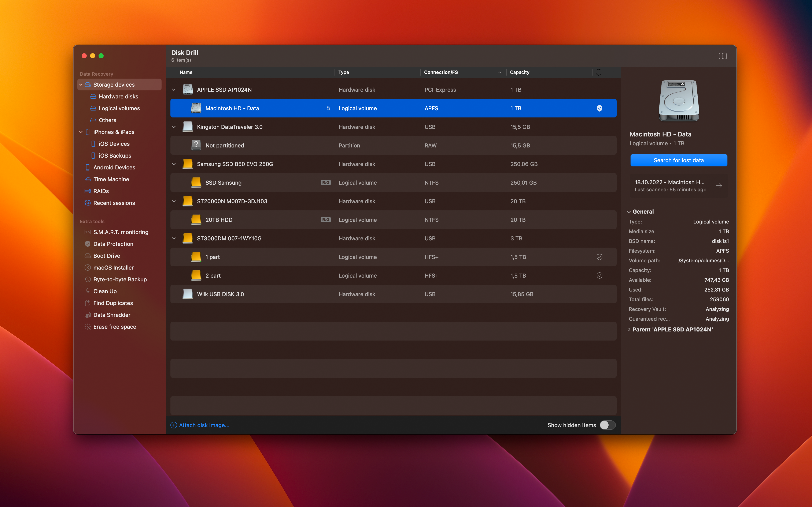
Task: Click the Search for lost data button
Action: pos(678,160)
